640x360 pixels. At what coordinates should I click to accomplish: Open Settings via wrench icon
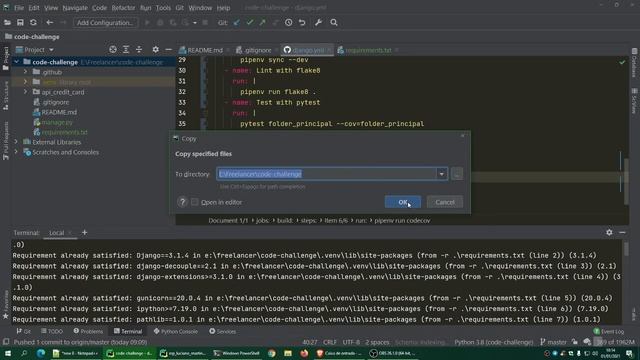pyautogui.click(x=318, y=22)
